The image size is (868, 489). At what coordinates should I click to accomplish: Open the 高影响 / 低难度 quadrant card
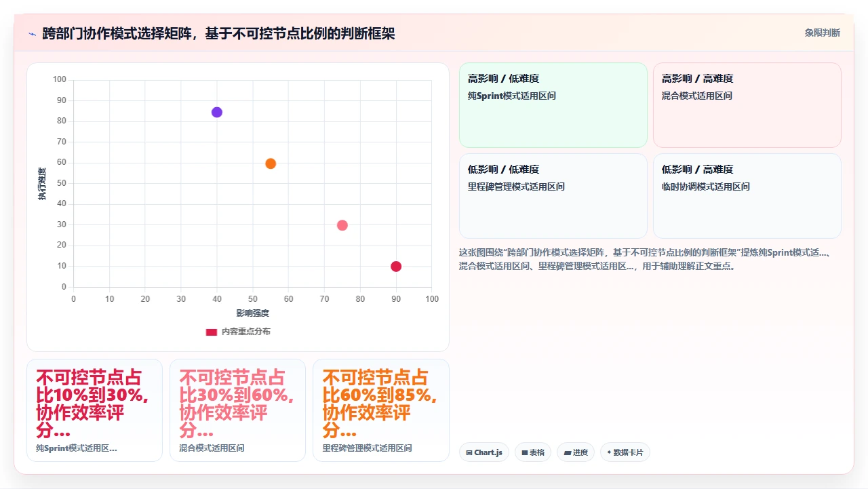point(553,105)
